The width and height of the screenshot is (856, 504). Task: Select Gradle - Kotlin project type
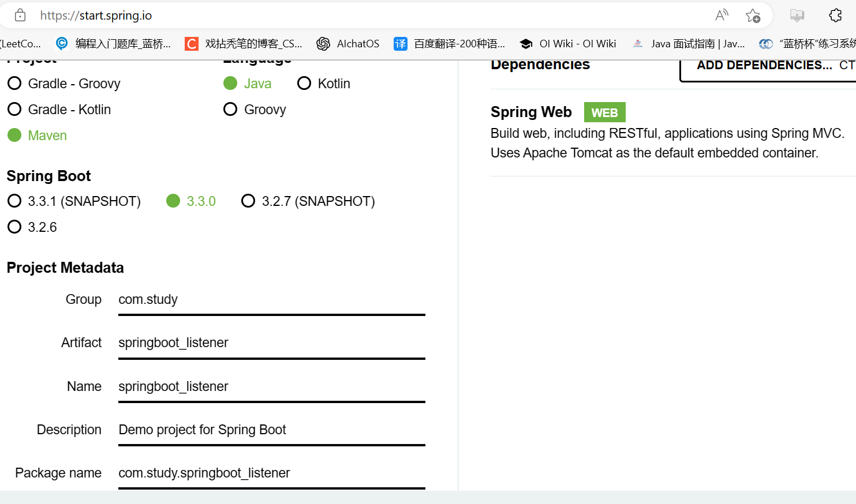point(59,110)
